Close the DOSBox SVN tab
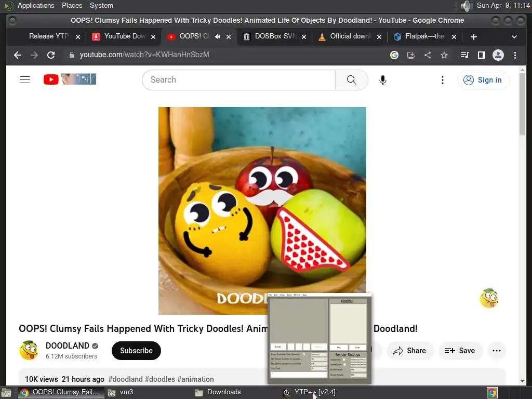Image resolution: width=532 pixels, height=399 pixels. [304, 37]
